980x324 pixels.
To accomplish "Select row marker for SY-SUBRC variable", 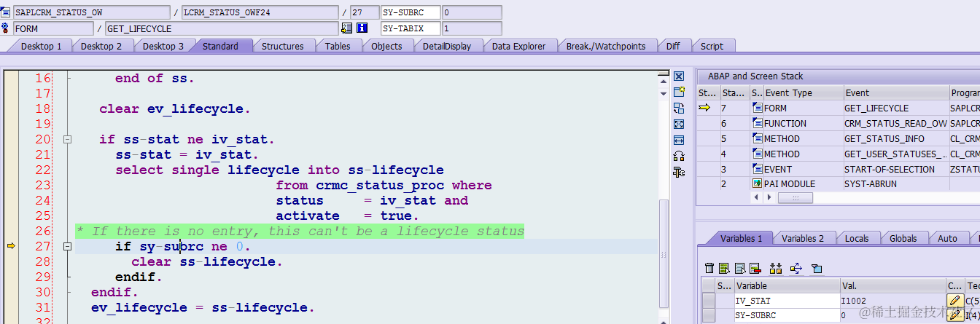I will point(708,316).
